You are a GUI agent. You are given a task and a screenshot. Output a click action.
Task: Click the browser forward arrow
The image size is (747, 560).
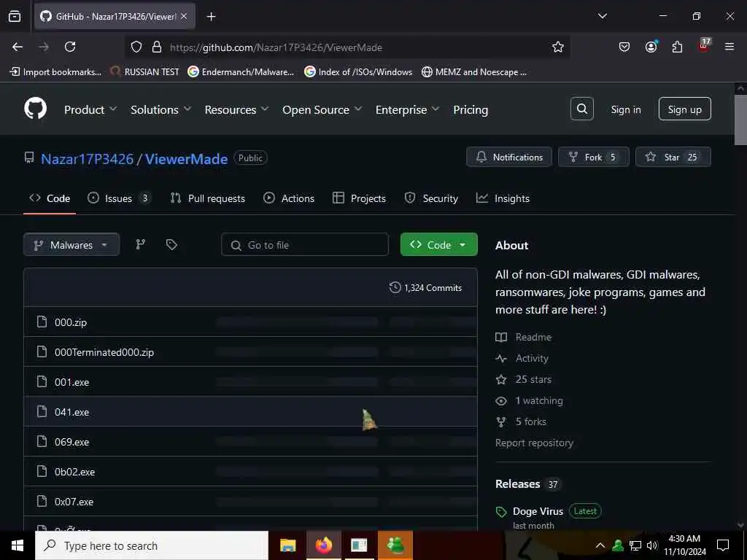[43, 47]
